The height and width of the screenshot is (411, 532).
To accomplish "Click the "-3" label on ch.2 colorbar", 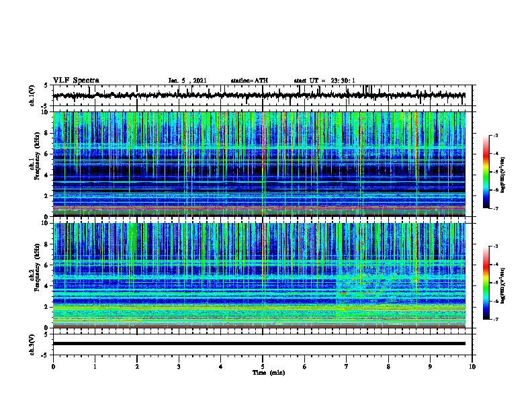I will (x=495, y=246).
